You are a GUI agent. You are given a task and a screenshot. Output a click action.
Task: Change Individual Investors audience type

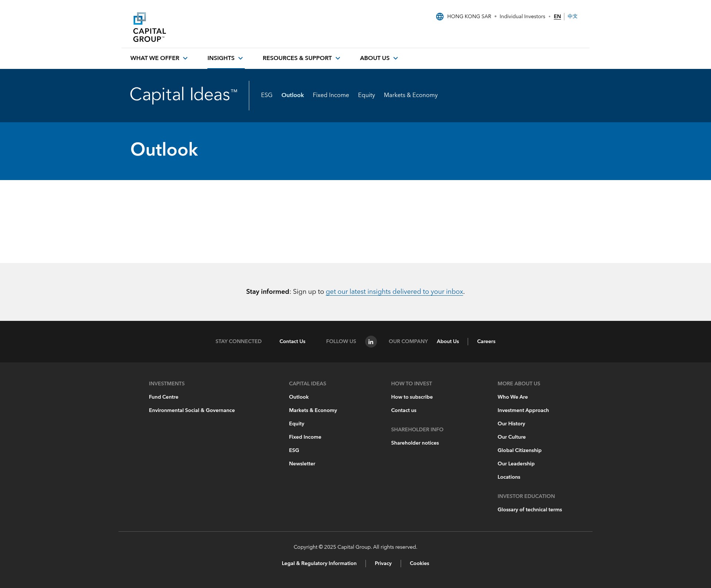point(522,16)
